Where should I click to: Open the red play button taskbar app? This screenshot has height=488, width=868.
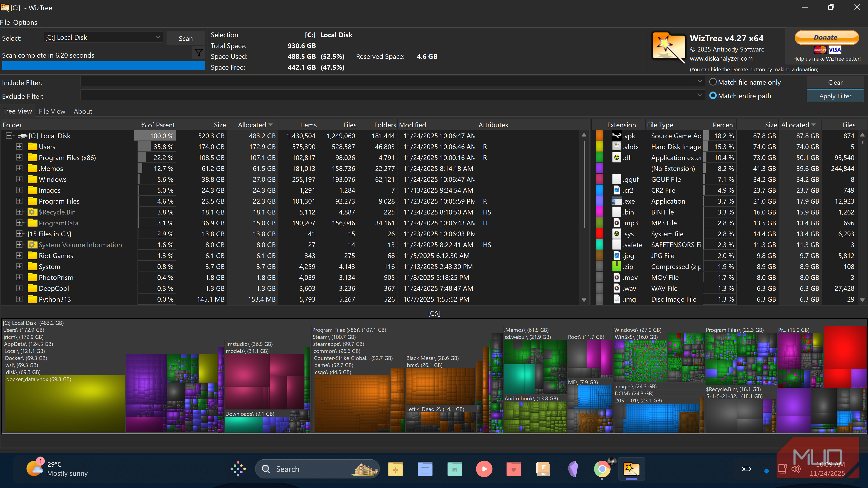[484, 469]
